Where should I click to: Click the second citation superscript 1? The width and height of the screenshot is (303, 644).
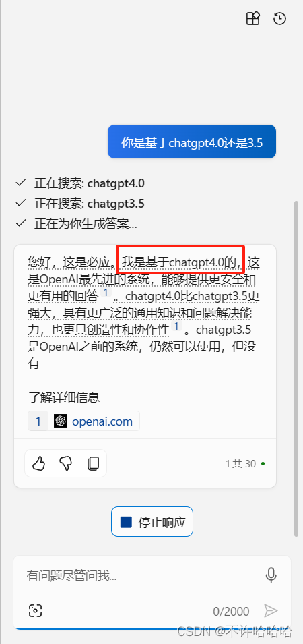click(x=176, y=326)
